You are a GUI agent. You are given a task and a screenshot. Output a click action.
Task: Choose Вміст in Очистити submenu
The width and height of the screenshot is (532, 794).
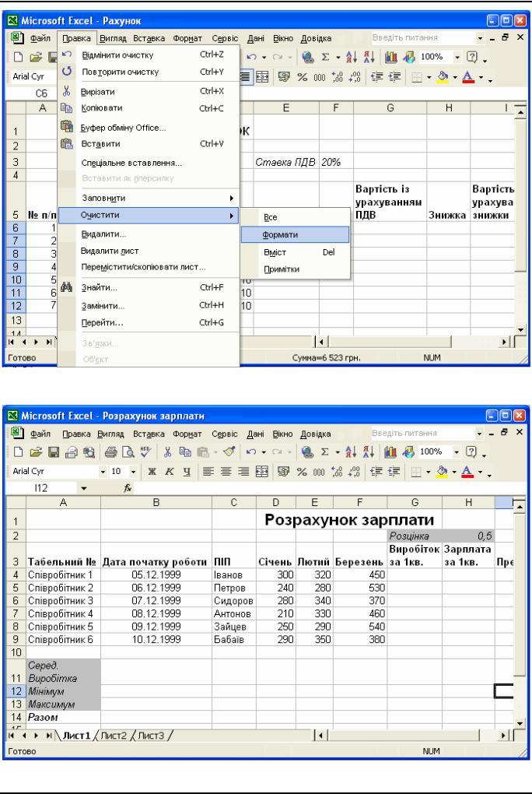[295, 252]
